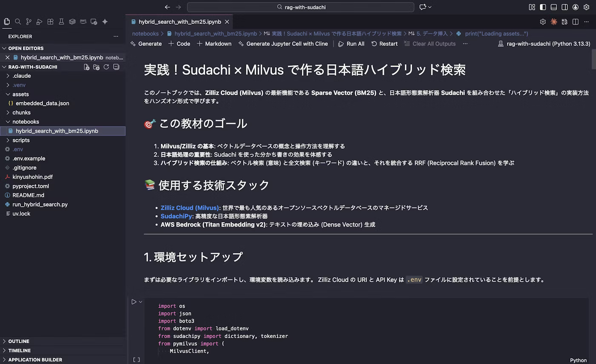This screenshot has width=596, height=364.
Task: Expand the chunks folder
Action: point(21,113)
